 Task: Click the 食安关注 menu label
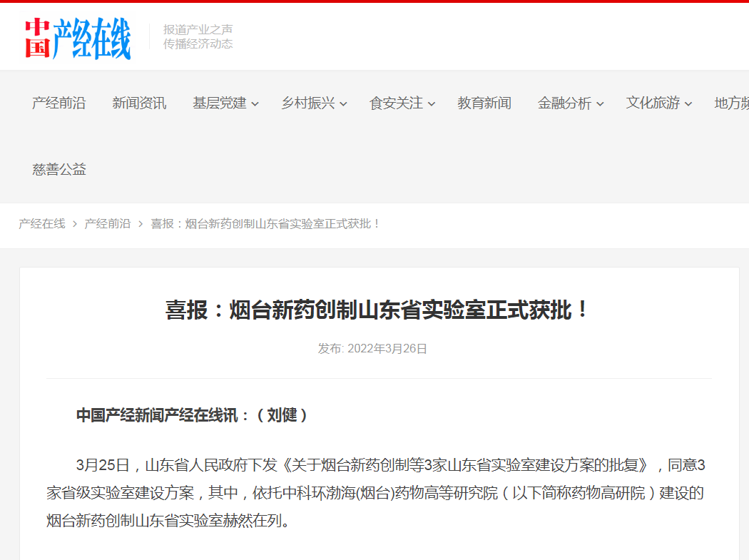click(396, 103)
